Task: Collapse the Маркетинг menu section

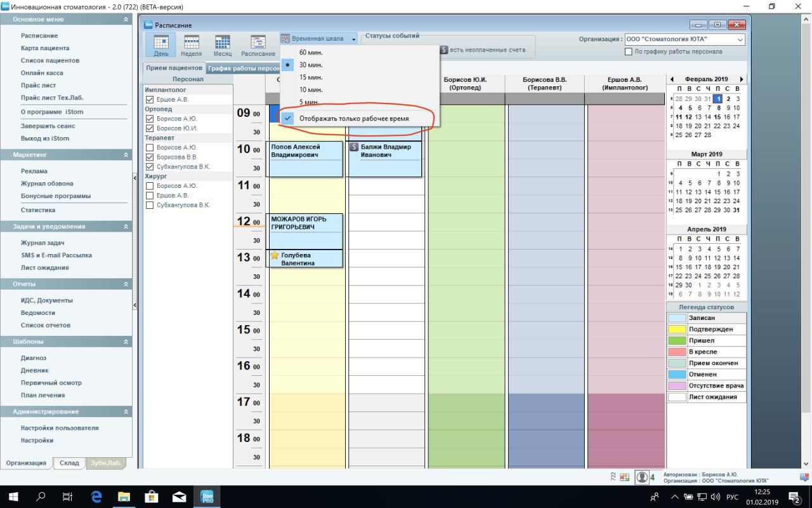Action: click(126, 155)
